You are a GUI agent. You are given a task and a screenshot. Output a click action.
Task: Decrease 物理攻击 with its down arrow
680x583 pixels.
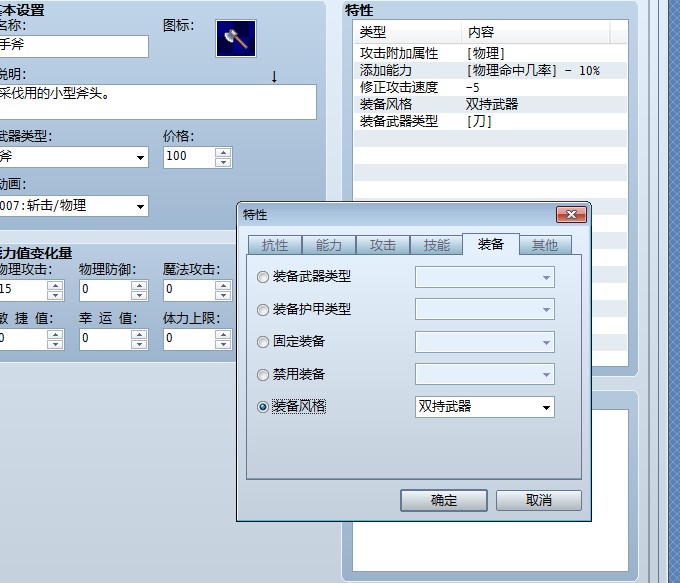[x=55, y=295]
